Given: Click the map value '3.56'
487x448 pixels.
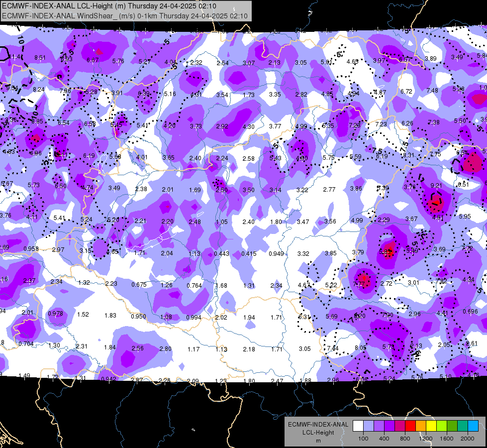Looking at the screenshot, I should pyautogui.click(x=330, y=222).
